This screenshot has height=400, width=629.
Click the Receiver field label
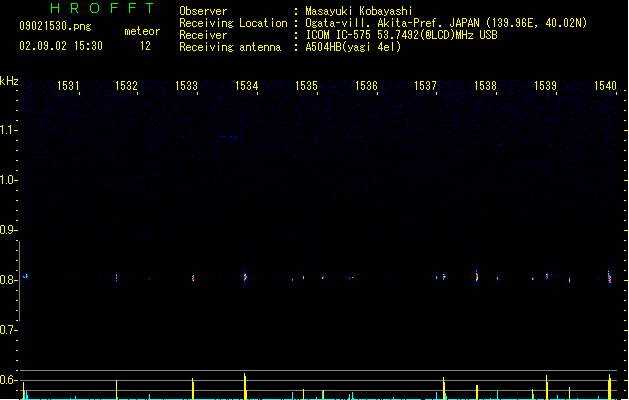(x=203, y=35)
